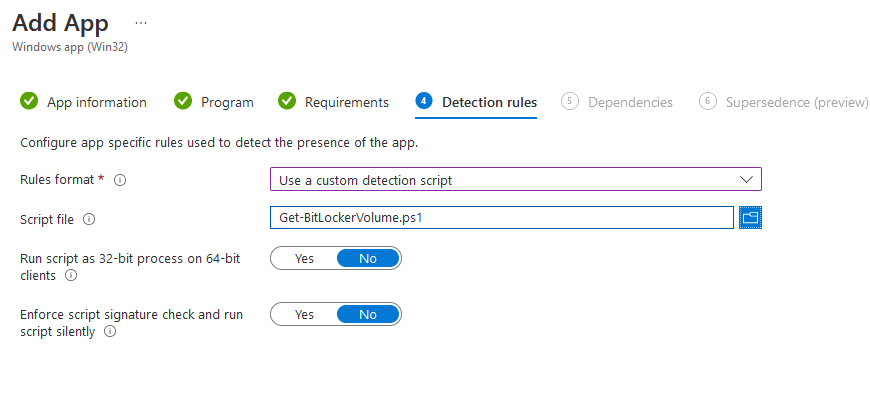870x401 pixels.
Task: Click the App information green checkmark icon
Action: [29, 101]
